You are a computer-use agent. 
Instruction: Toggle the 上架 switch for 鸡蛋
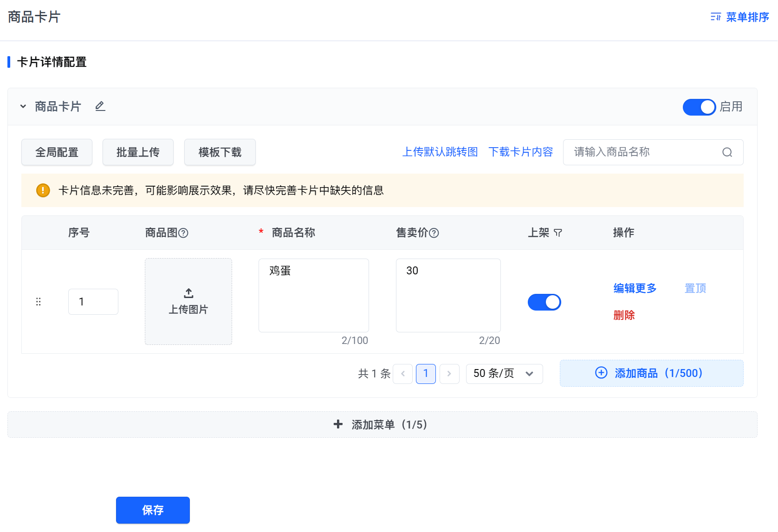pos(544,302)
